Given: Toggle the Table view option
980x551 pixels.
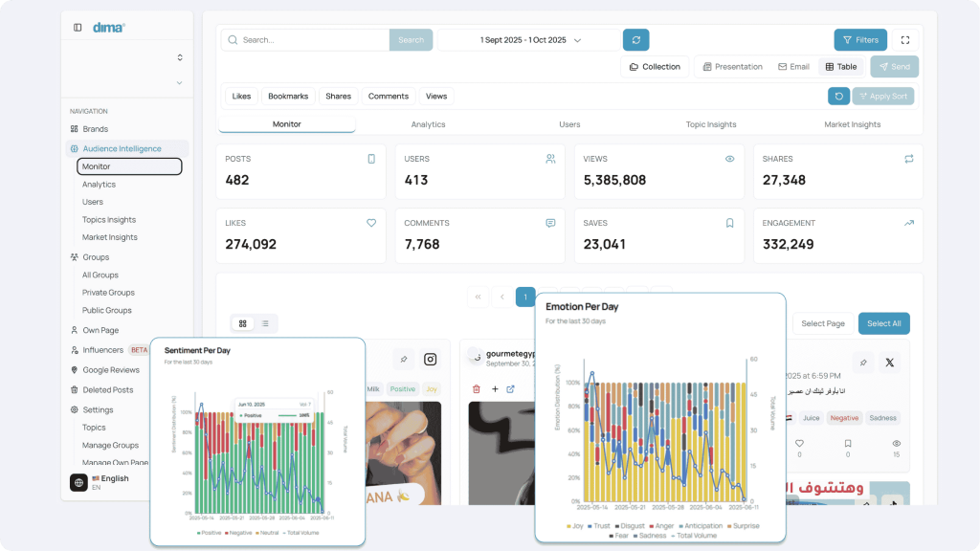Looking at the screenshot, I should click(840, 67).
